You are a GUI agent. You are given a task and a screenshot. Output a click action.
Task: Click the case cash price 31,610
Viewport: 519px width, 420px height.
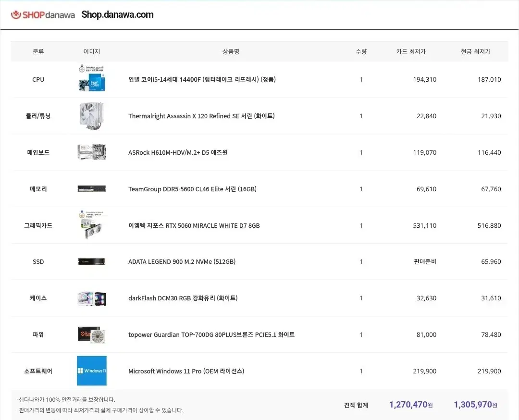pyautogui.click(x=491, y=298)
